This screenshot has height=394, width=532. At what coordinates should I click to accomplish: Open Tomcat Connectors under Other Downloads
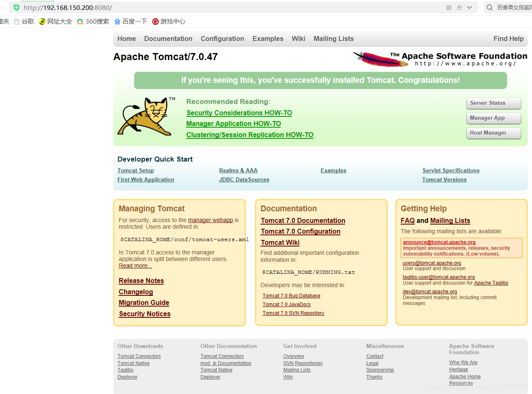139,356
